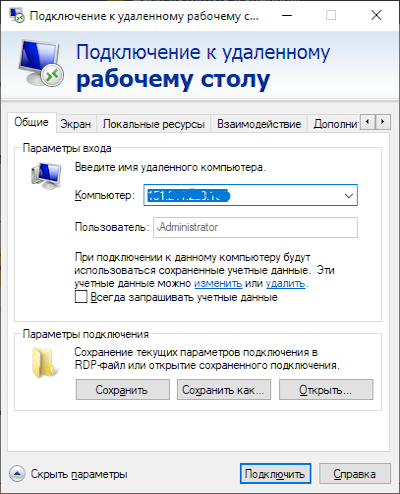Click the изменить credentials link

218,283
